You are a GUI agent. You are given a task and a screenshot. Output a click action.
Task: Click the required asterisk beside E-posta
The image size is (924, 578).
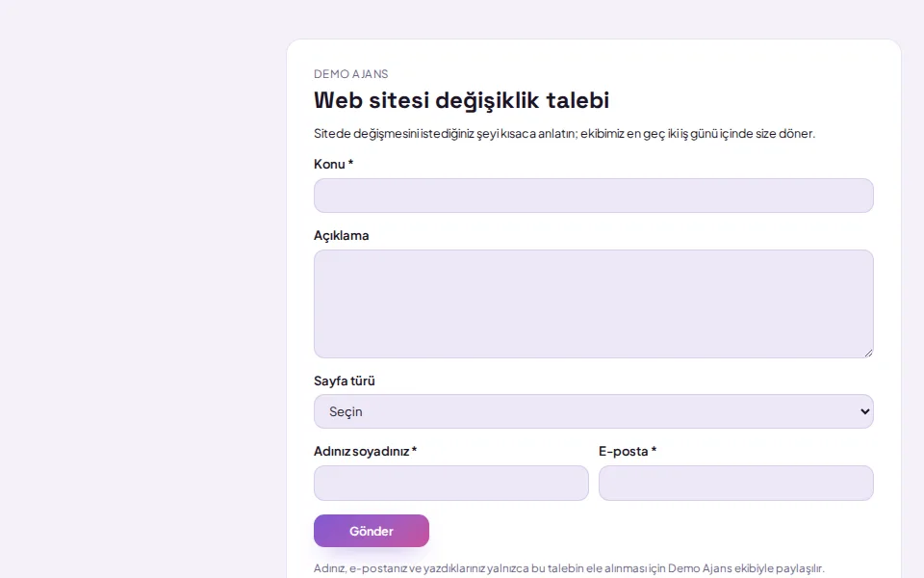654,450
